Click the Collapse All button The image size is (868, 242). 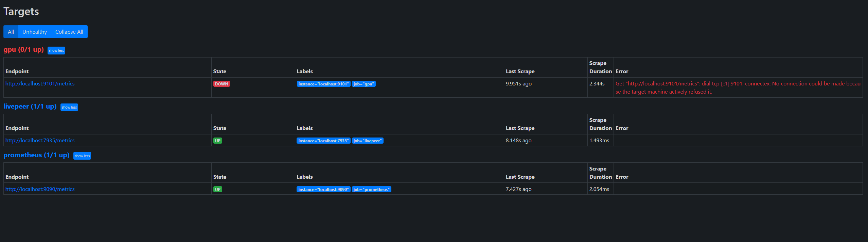coord(69,32)
